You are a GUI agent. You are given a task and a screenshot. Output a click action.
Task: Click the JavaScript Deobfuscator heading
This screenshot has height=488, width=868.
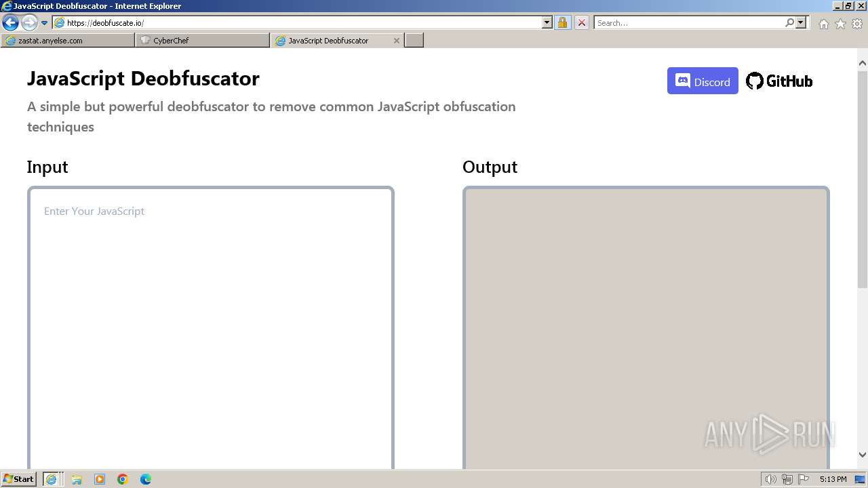(143, 79)
